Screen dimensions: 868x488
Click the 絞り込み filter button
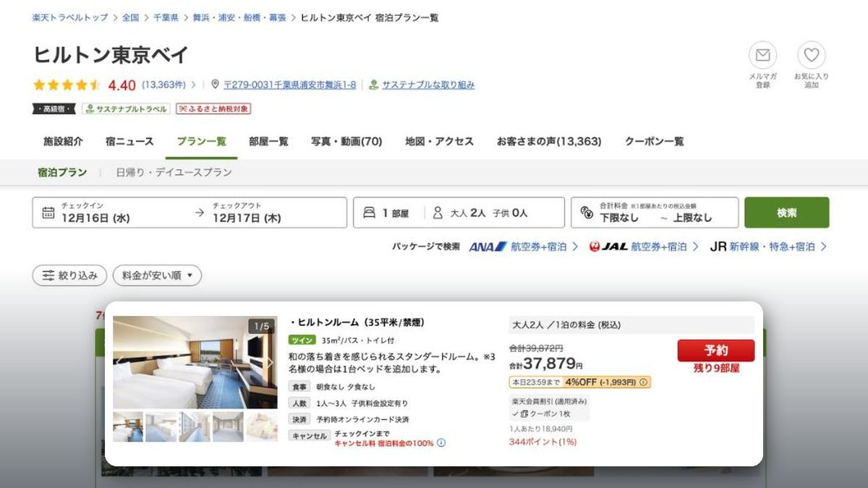coord(69,275)
